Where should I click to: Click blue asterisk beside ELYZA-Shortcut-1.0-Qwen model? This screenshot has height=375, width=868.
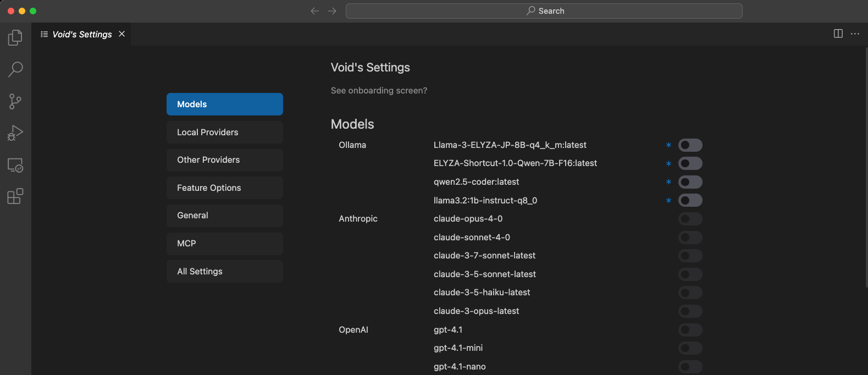click(x=668, y=164)
